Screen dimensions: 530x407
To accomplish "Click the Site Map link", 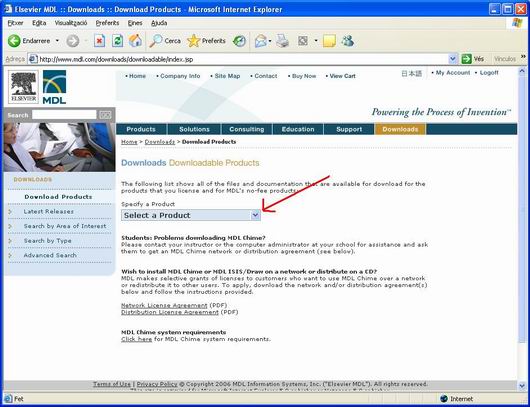I will point(227,76).
